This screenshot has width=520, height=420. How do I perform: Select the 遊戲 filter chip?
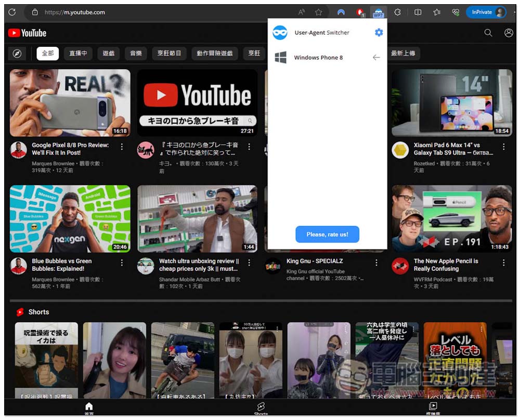click(x=109, y=54)
